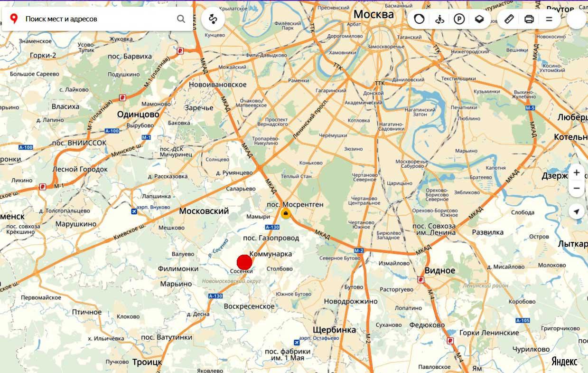Click the Yandex Maps red pin logo
588x373 pixels.
(x=14, y=19)
